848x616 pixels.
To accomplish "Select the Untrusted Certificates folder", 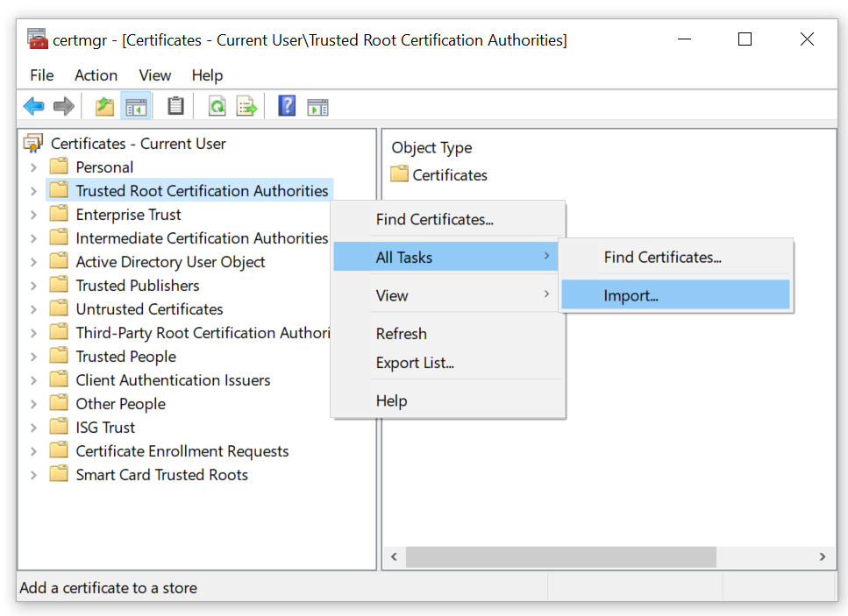I will [x=149, y=309].
